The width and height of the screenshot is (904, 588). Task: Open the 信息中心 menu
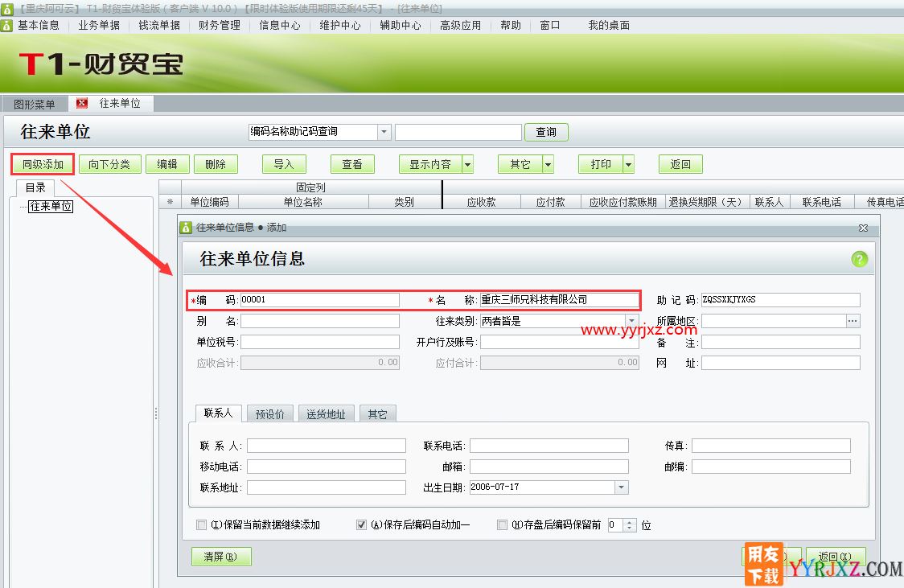pos(280,26)
